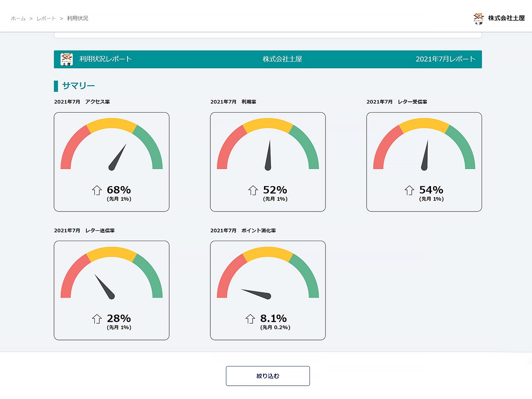Viewport: 532px width, 399px height.
Task: Click the yellow segment of ポイント消化率 gauge
Action: (268, 253)
